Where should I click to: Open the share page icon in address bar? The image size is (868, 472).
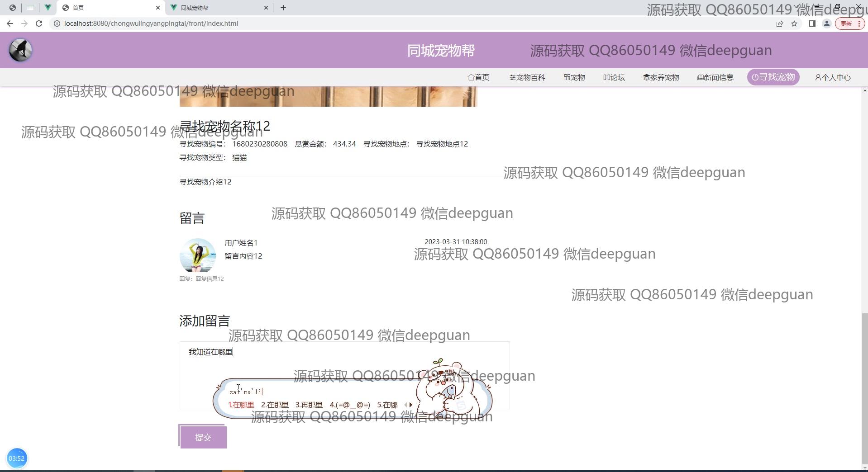(x=779, y=24)
